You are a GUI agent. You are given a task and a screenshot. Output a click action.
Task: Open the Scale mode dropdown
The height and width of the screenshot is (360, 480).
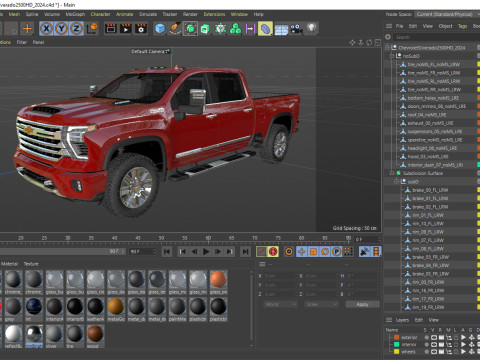click(x=321, y=304)
